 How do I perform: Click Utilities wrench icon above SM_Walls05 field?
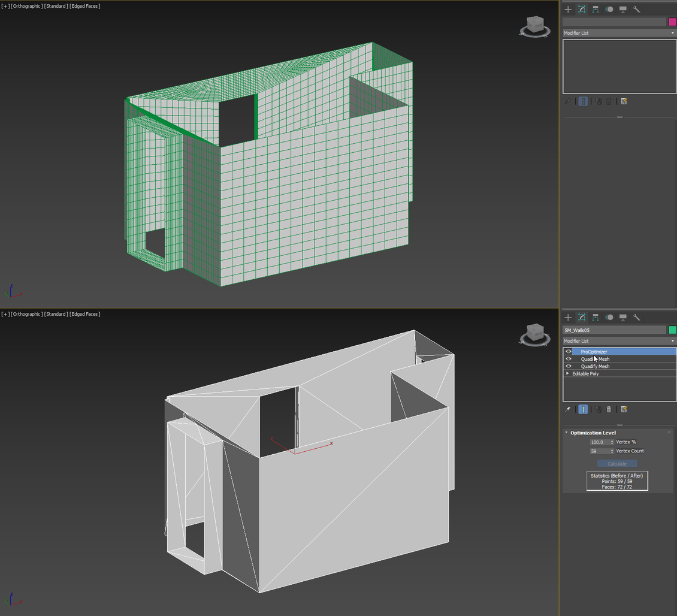click(637, 318)
